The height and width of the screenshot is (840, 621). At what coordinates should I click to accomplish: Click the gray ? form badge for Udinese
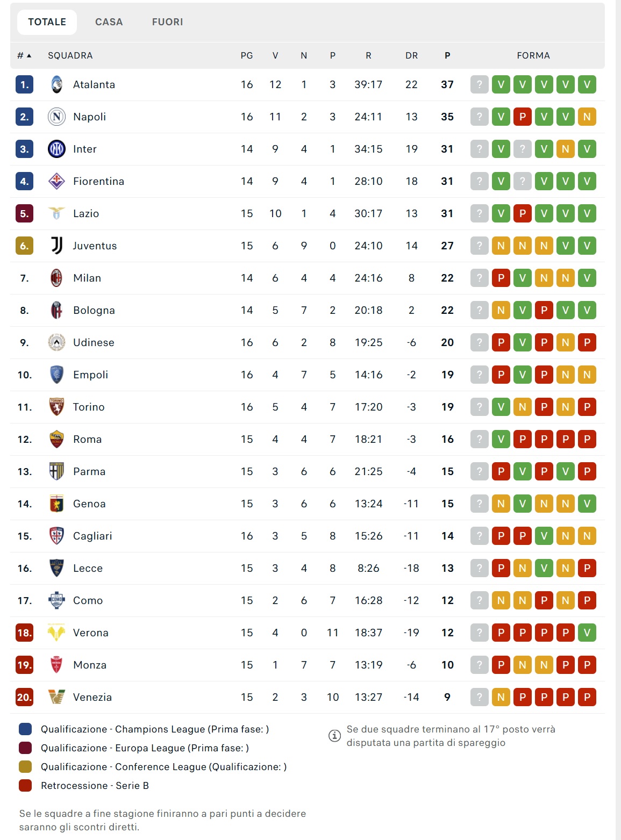pyautogui.click(x=480, y=342)
